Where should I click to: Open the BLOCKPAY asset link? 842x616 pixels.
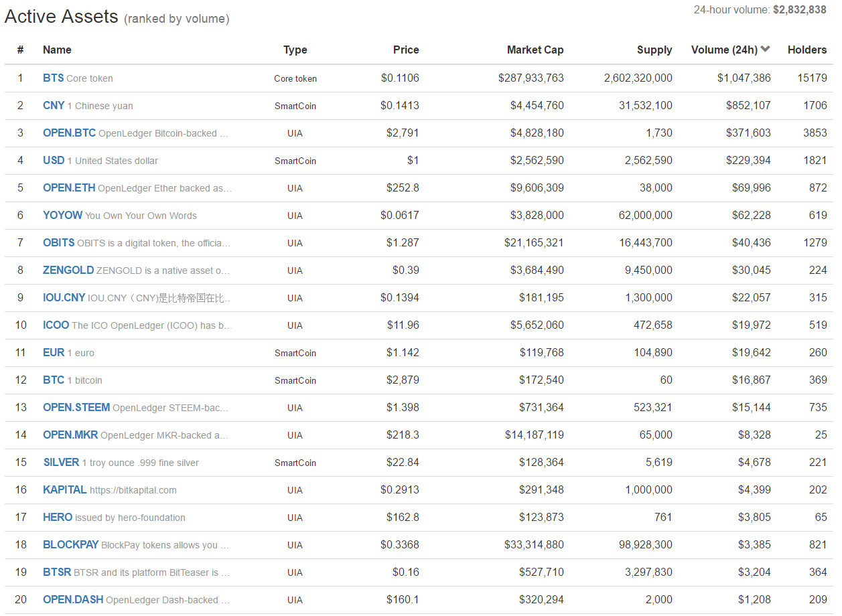coord(71,545)
